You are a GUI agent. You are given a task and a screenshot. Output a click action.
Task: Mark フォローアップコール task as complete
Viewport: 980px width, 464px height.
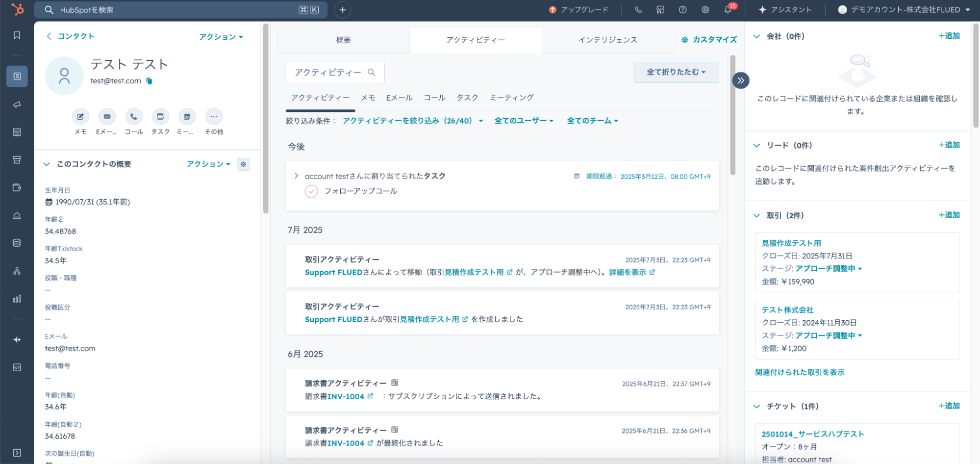[x=311, y=191]
